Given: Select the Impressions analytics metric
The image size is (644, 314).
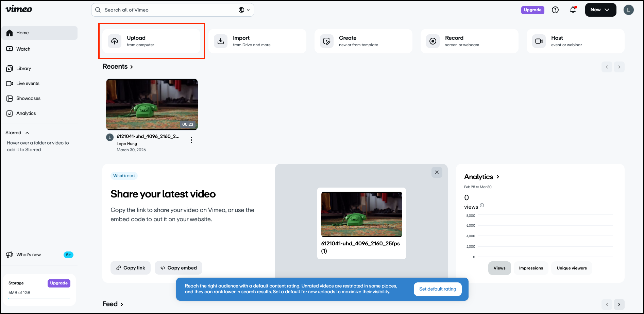Looking at the screenshot, I should [531, 268].
